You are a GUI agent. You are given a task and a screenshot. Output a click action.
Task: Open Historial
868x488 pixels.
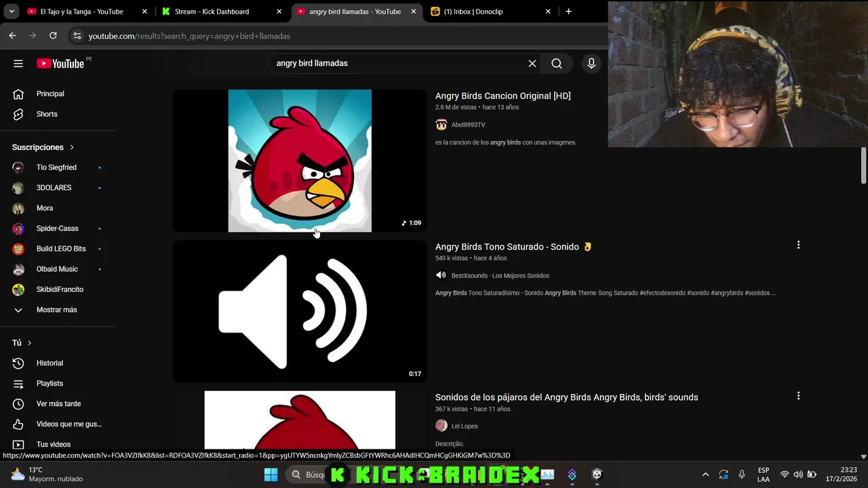tap(50, 363)
